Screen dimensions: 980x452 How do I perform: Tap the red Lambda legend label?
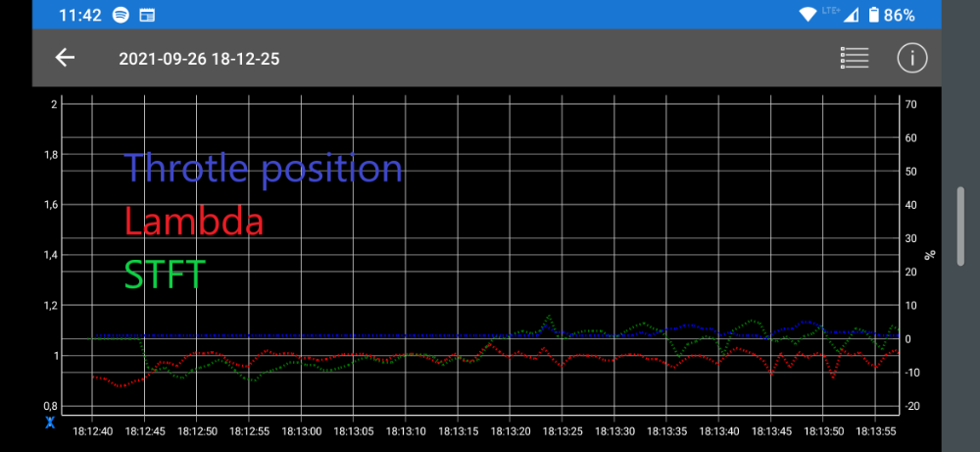(x=194, y=222)
